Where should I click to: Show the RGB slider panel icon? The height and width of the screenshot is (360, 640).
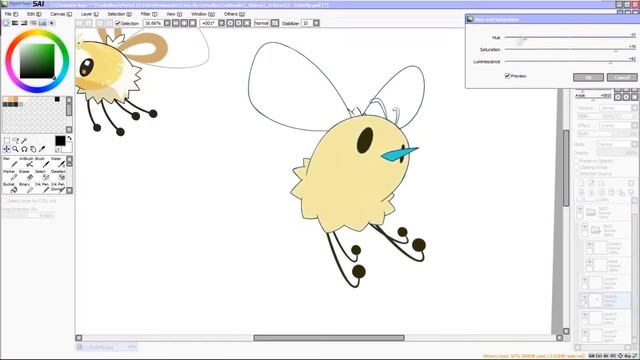[x=15, y=23]
